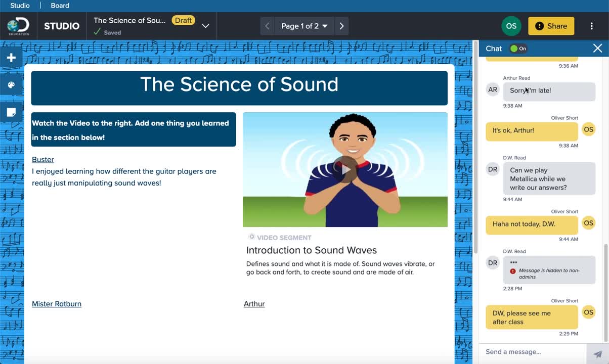Click the Discovery Education globe logo
The image size is (609, 364).
18,26
